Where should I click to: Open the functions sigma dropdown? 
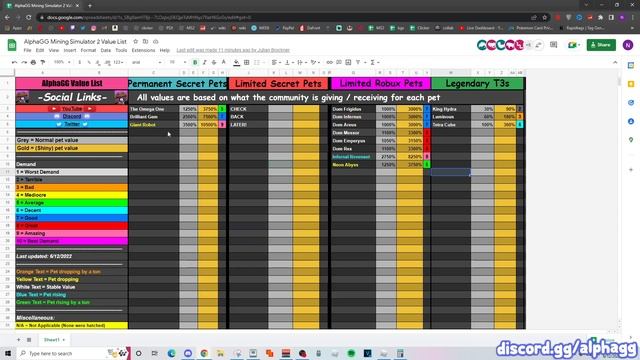(x=374, y=62)
